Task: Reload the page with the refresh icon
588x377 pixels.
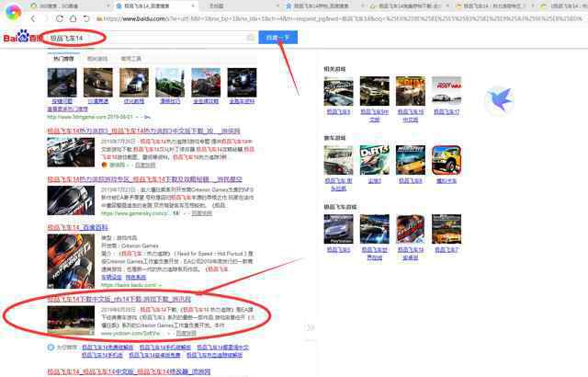Action: 60,18
